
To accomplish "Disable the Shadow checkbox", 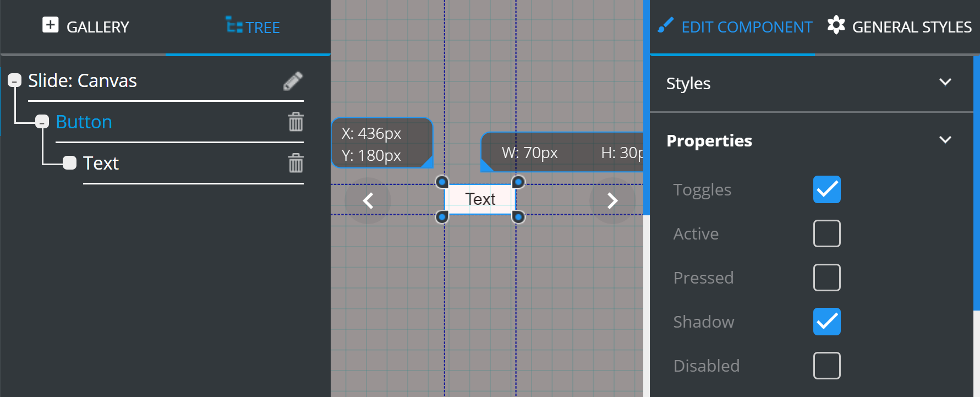I will (826, 322).
